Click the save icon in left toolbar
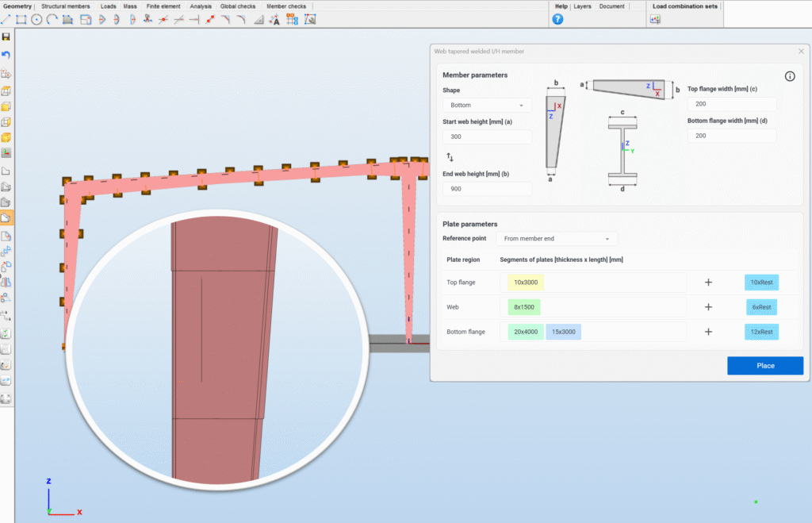Viewport: 812px width, 523px height. coord(6,37)
